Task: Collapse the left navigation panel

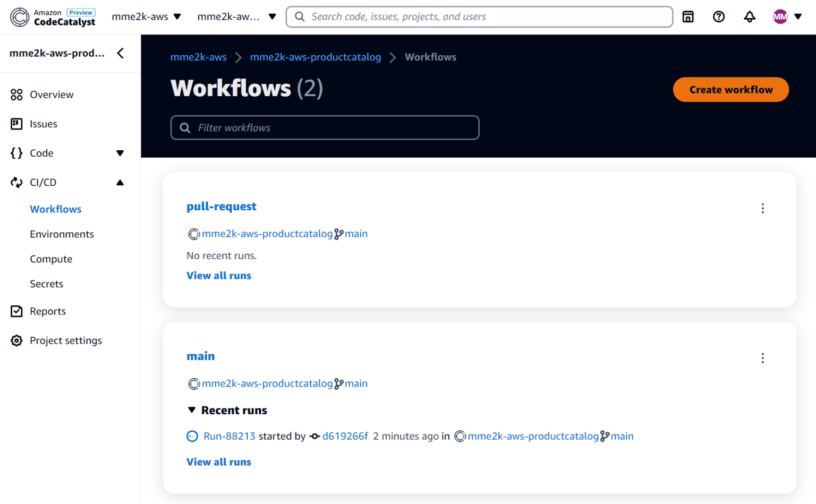Action: point(120,53)
